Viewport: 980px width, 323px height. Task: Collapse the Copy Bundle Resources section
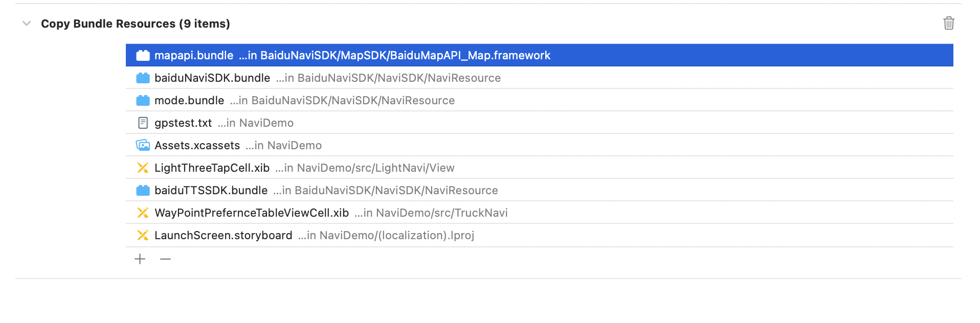(27, 24)
